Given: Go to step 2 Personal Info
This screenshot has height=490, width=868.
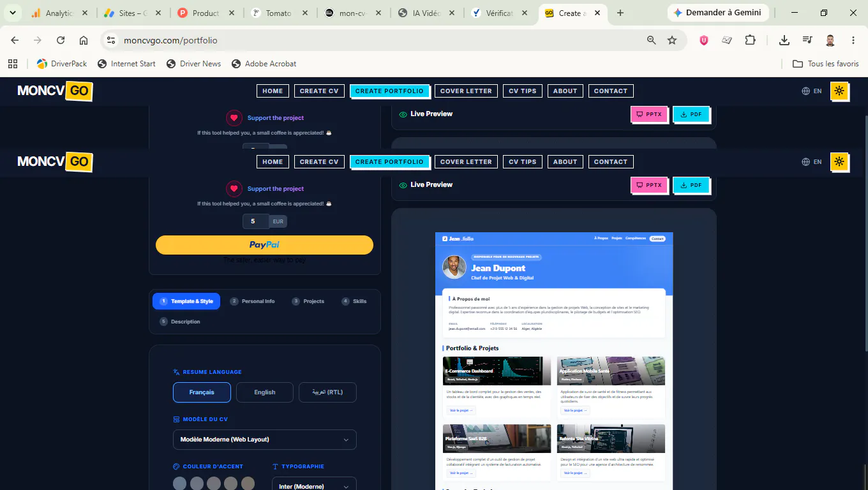Looking at the screenshot, I should [253, 301].
